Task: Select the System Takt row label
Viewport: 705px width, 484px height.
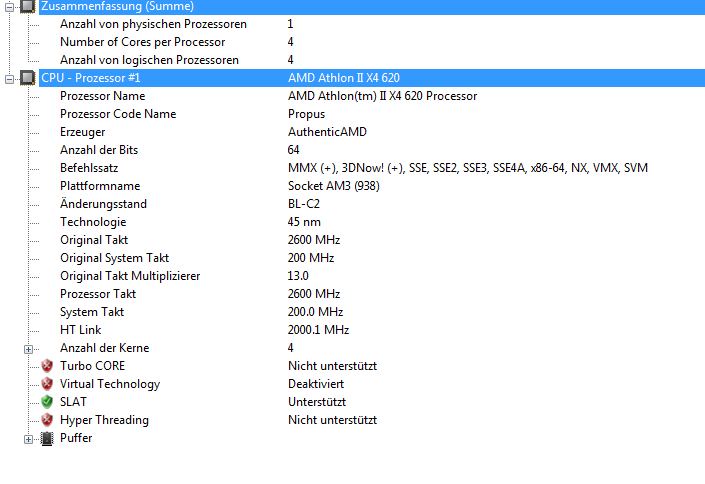Action: coord(92,312)
